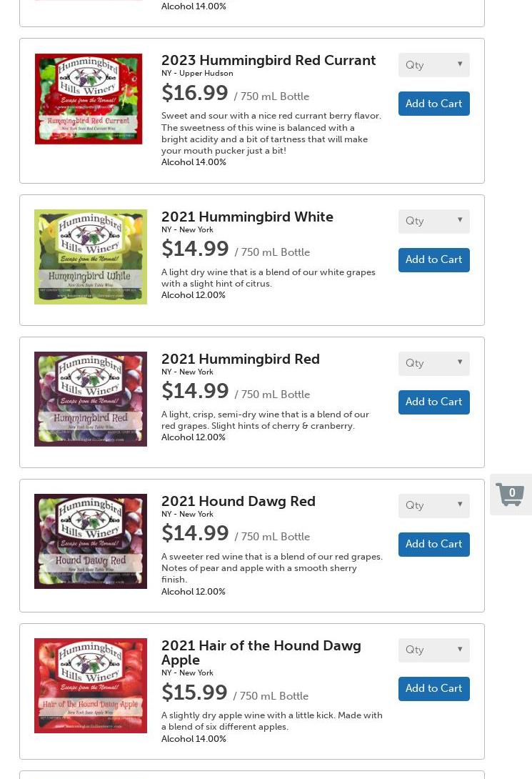
Task: Click the Hummingbird Red label image
Action: click(x=90, y=399)
